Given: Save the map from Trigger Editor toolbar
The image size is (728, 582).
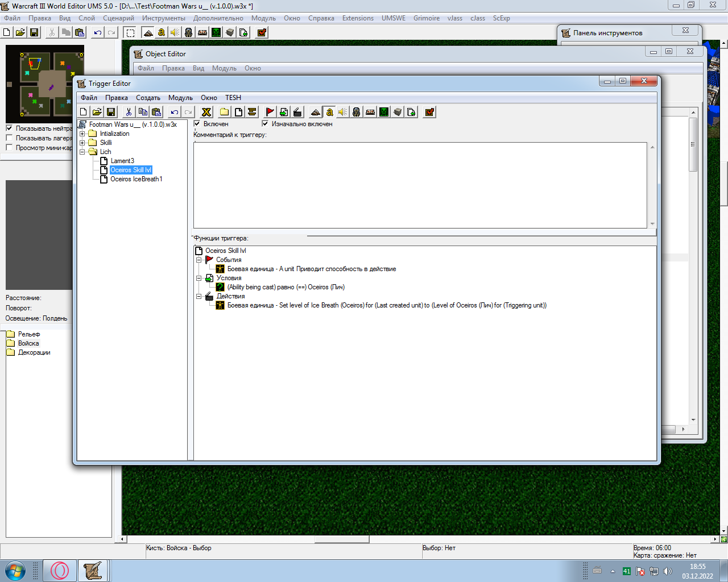Looking at the screenshot, I should 111,112.
